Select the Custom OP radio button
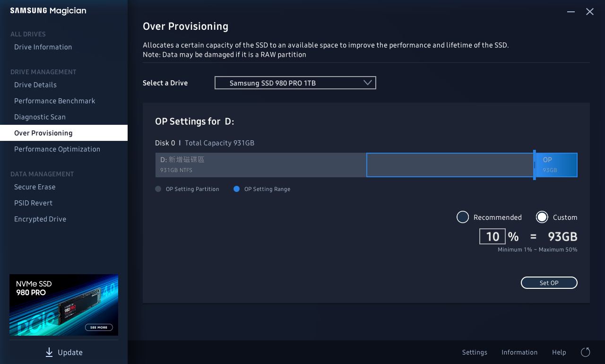The image size is (605, 364). [542, 217]
